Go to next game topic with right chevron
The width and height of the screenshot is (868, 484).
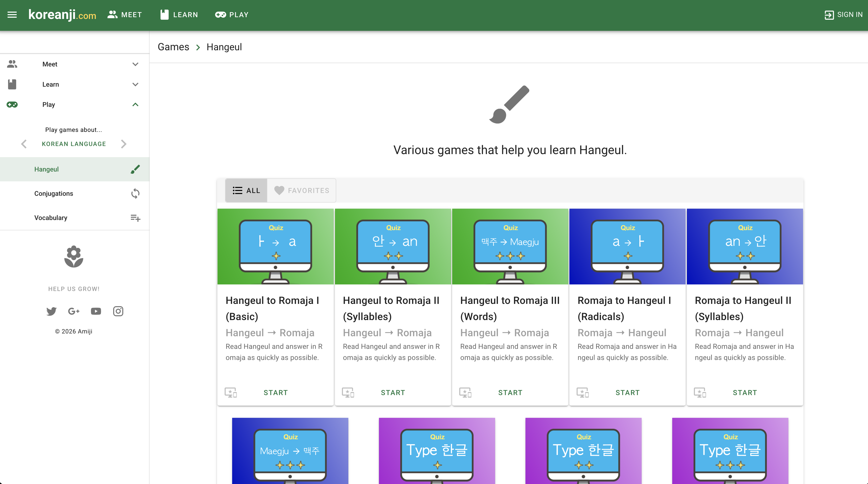124,144
